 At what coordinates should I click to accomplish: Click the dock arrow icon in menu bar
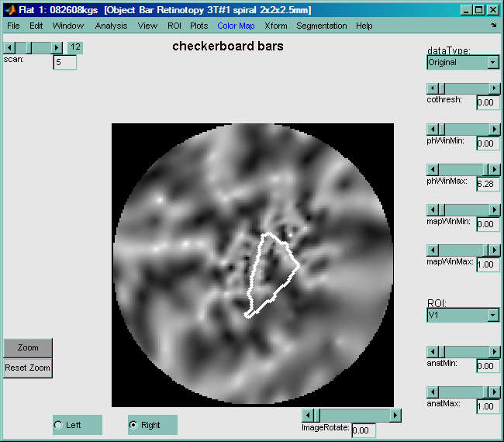pos(494,26)
